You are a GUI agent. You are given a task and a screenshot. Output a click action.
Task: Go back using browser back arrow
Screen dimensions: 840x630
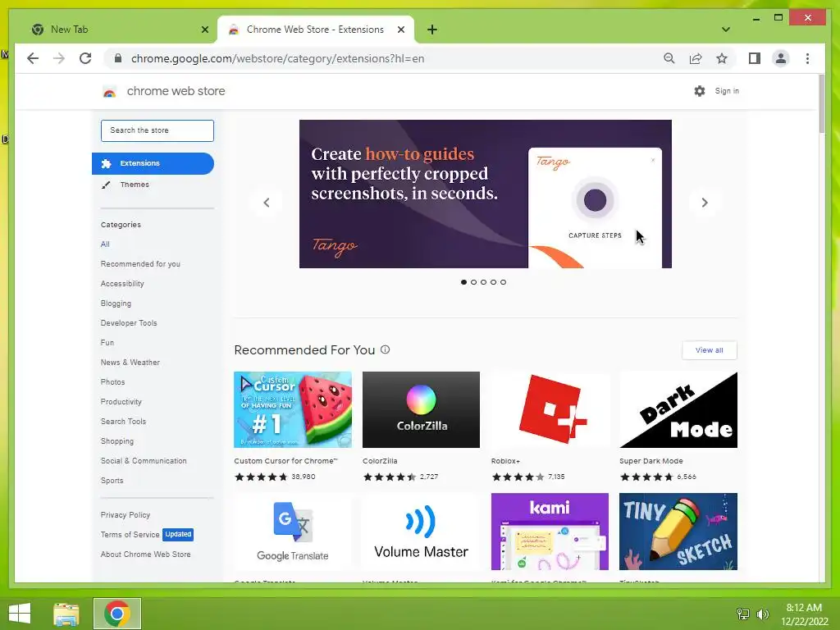pyautogui.click(x=33, y=58)
